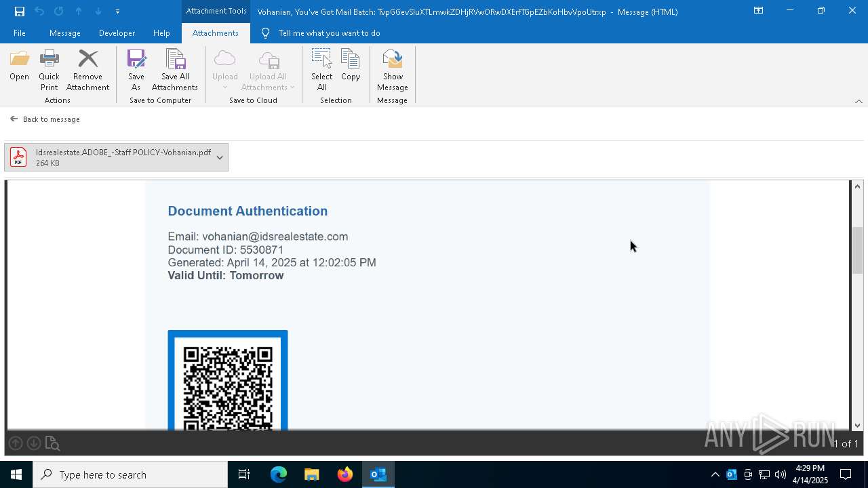Click the Next Item down arrow
The height and width of the screenshot is (488, 868).
tap(98, 11)
